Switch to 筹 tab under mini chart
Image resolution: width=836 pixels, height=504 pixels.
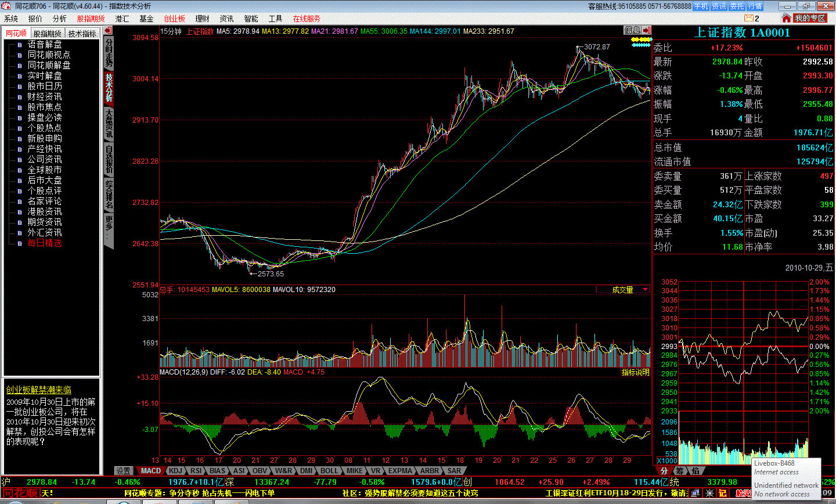click(680, 471)
